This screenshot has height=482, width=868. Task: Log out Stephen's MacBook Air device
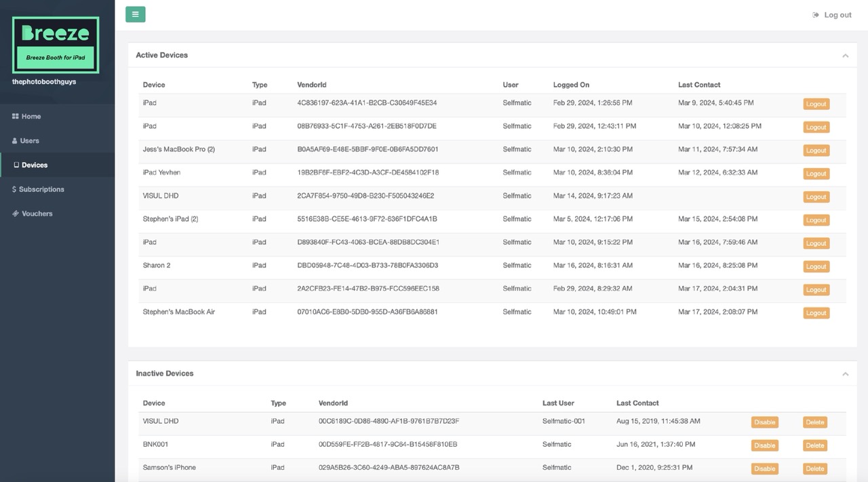coord(816,313)
